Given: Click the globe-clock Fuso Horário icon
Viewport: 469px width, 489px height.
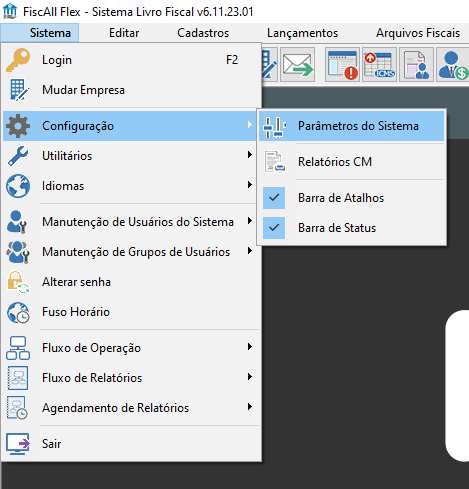Looking at the screenshot, I should click(x=18, y=312).
